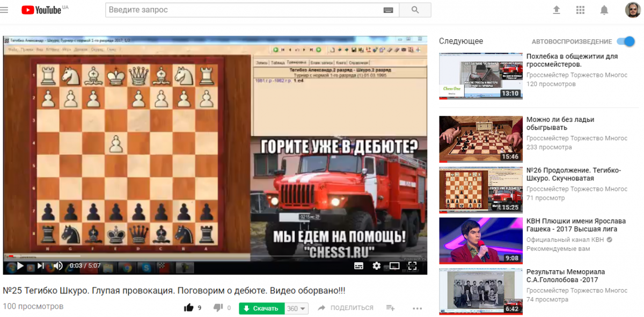Toggle theater mode in the player
Screen dimensions: 644x317
(394, 265)
